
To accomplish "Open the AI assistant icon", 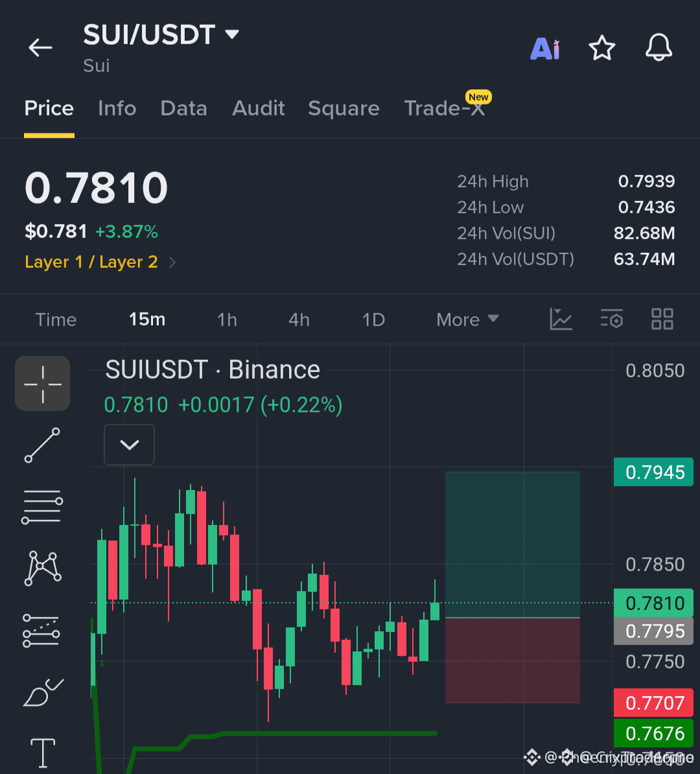I will [545, 49].
